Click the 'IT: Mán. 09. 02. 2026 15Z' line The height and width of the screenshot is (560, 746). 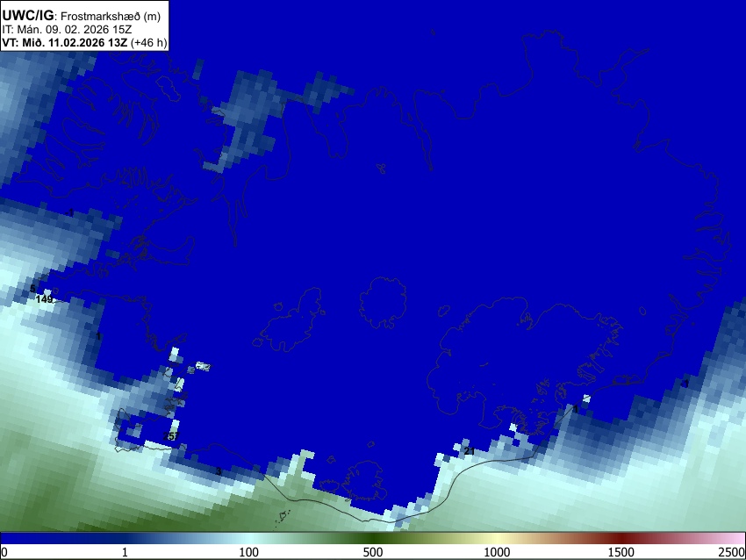pyautogui.click(x=67, y=30)
